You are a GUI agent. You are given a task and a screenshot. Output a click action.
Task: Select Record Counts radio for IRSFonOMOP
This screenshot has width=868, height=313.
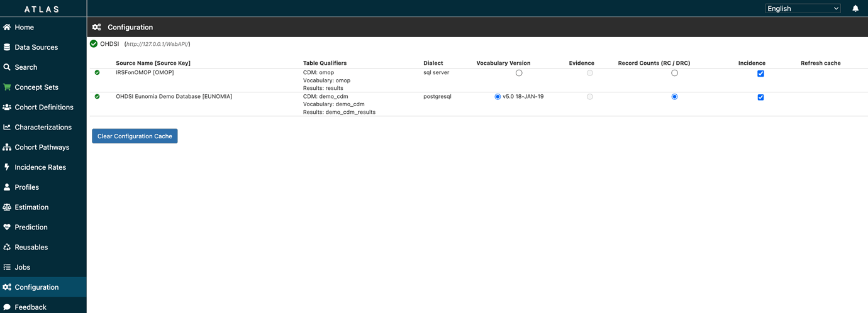coord(674,73)
